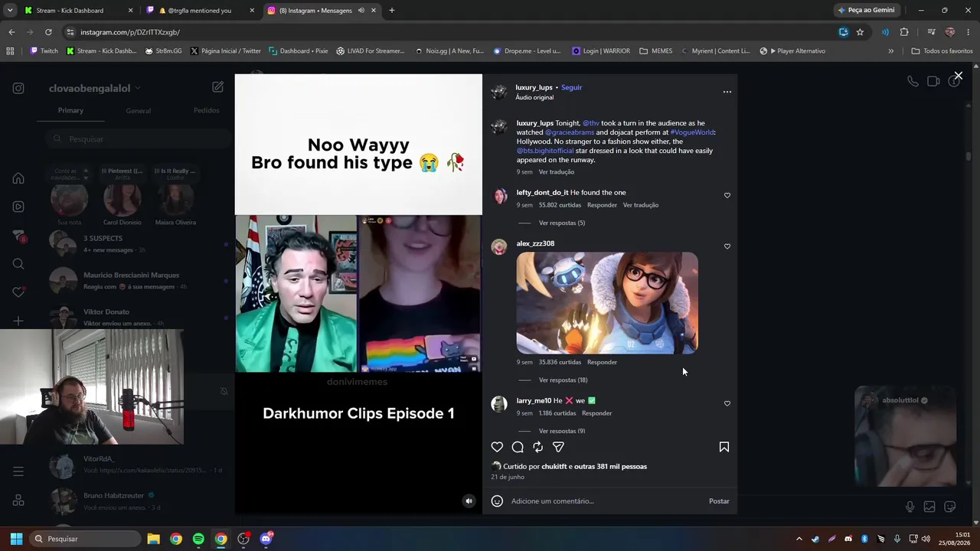Screen dimensions: 980x551
Task: Open Reels from the Instagram sidebar
Action: 18,207
